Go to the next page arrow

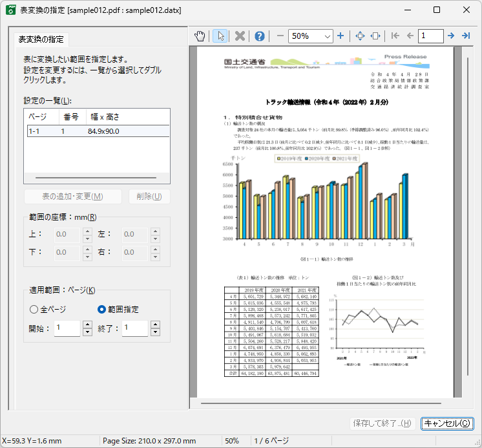pos(451,36)
